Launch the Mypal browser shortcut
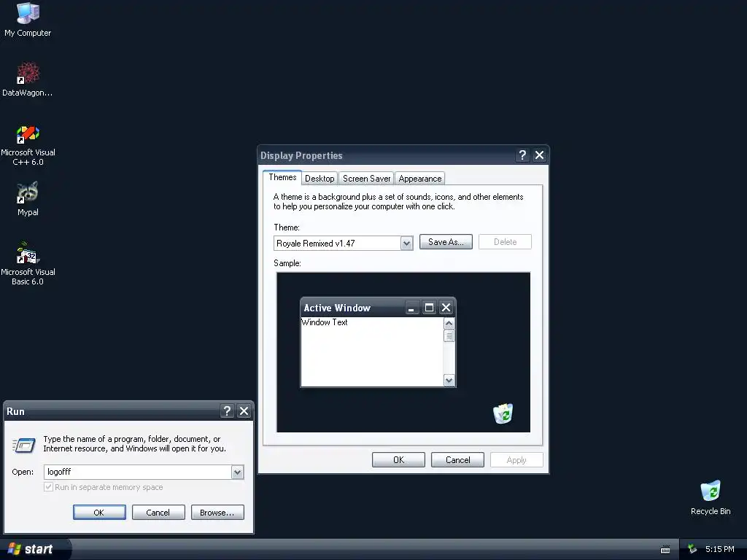The image size is (747, 560). click(x=28, y=198)
